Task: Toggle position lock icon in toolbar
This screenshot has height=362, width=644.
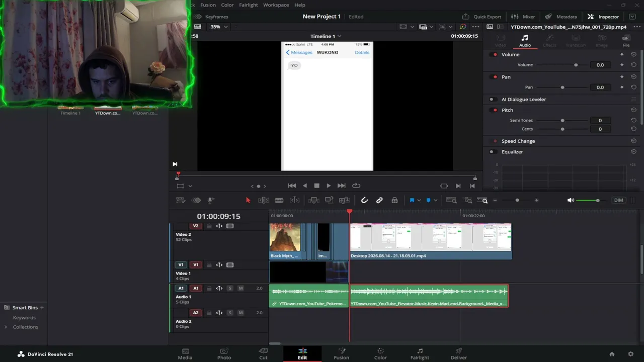Action: (x=394, y=200)
